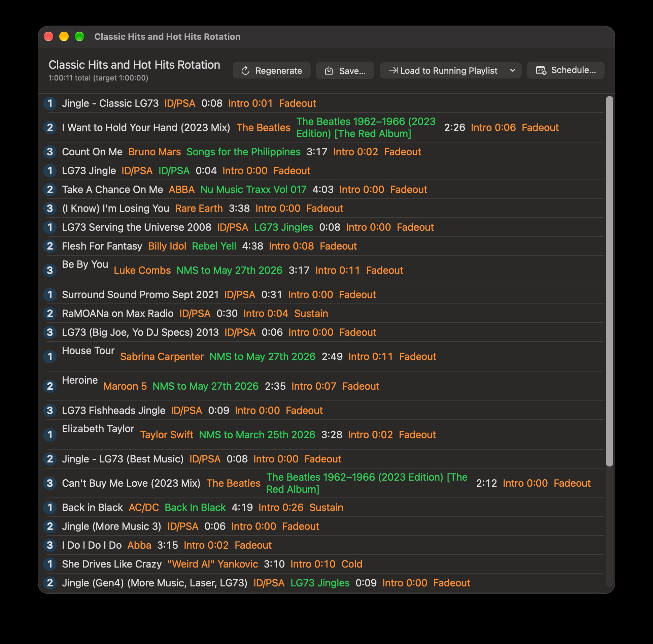Select Jingle (Gen4) (More Music, Laser, LG73) title

tap(155, 583)
